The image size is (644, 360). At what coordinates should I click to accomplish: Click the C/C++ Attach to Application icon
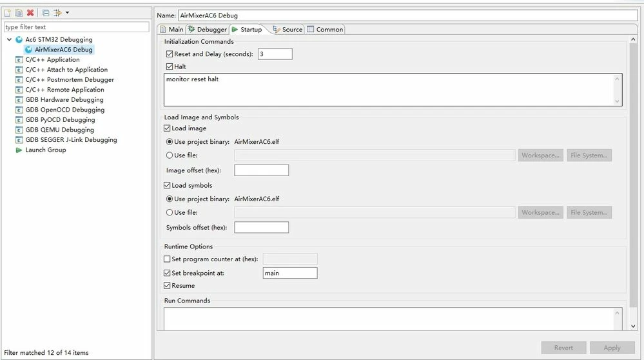pos(19,70)
